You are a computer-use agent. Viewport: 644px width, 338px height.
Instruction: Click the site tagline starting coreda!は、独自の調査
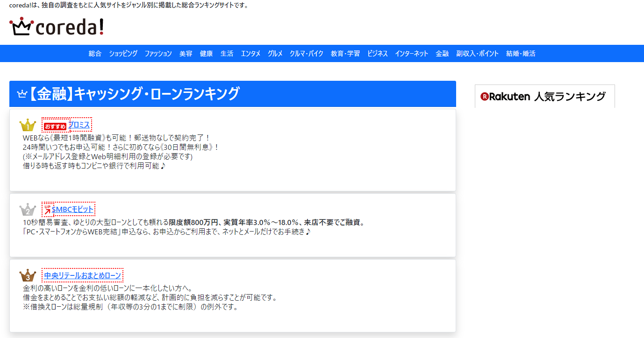tap(129, 5)
